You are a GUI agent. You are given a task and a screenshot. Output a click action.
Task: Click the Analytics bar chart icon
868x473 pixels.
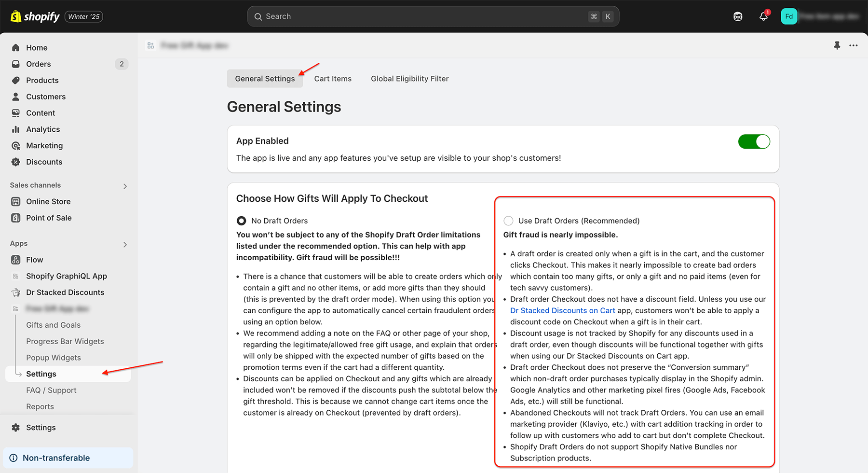click(16, 129)
